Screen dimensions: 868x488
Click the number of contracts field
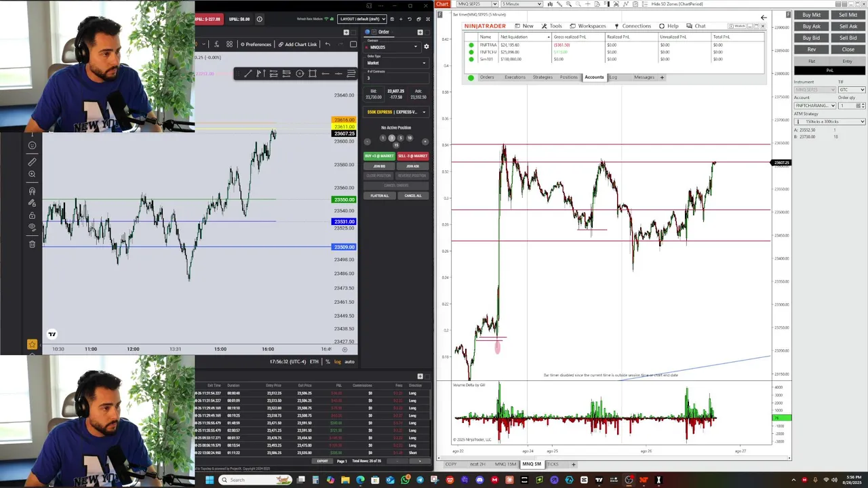point(397,78)
